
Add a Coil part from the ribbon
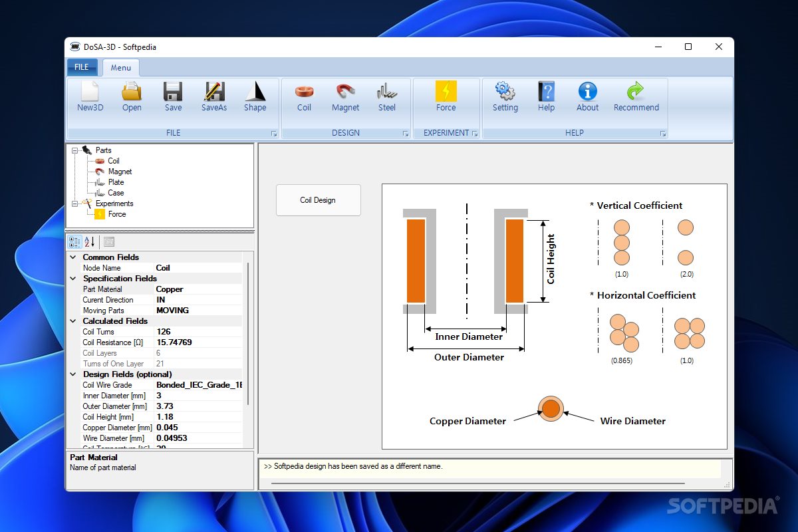click(304, 91)
